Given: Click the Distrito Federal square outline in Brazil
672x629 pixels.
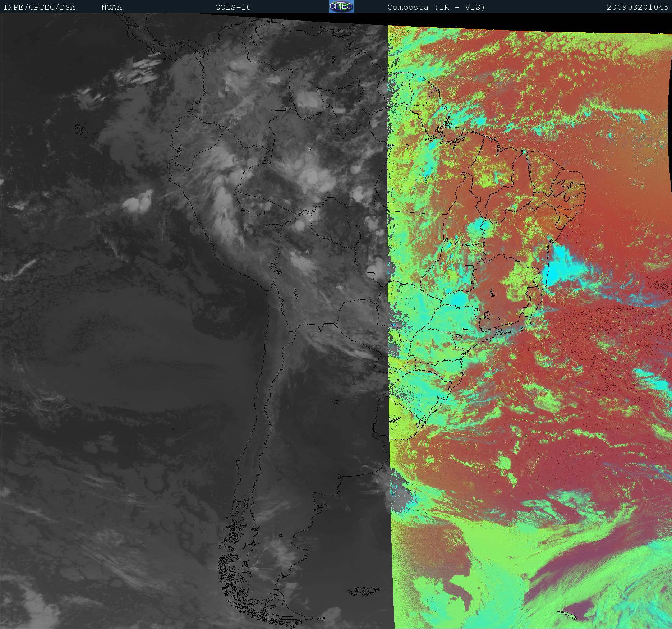Looking at the screenshot, I should coord(469,267).
